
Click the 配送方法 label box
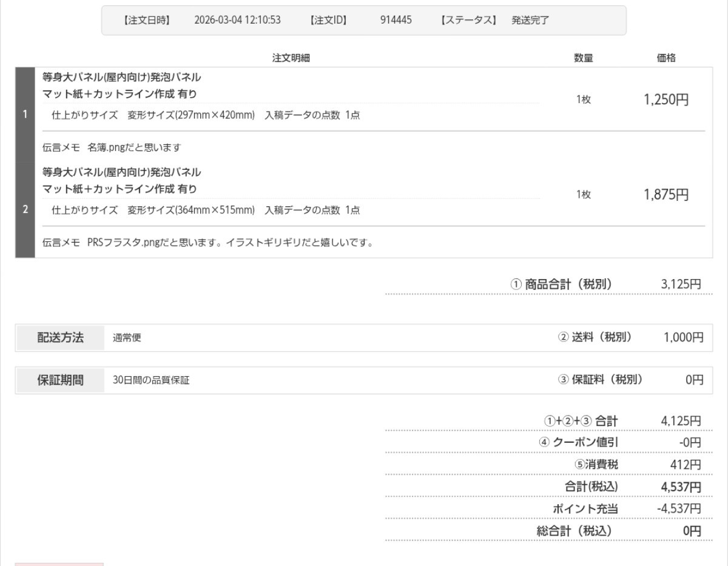[61, 338]
